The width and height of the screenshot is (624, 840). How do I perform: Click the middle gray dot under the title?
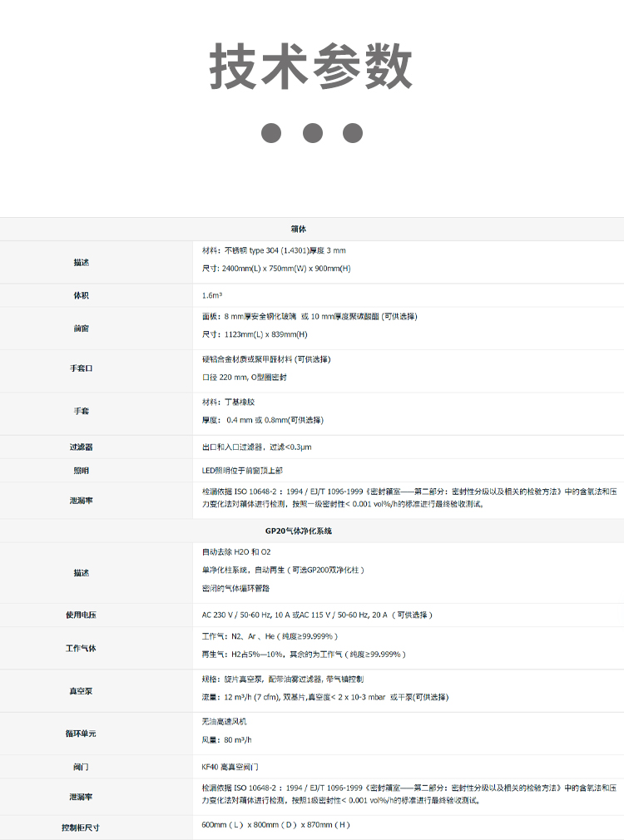click(x=312, y=132)
